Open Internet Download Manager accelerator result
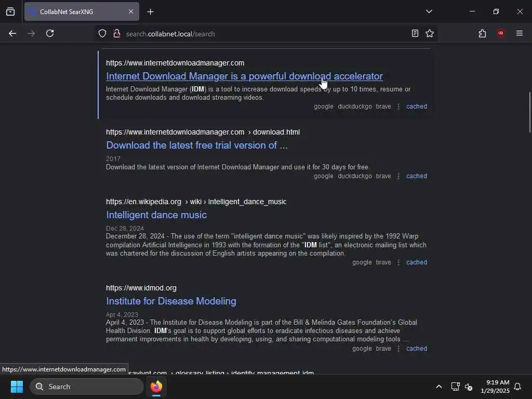The width and height of the screenshot is (532, 399). 244,76
